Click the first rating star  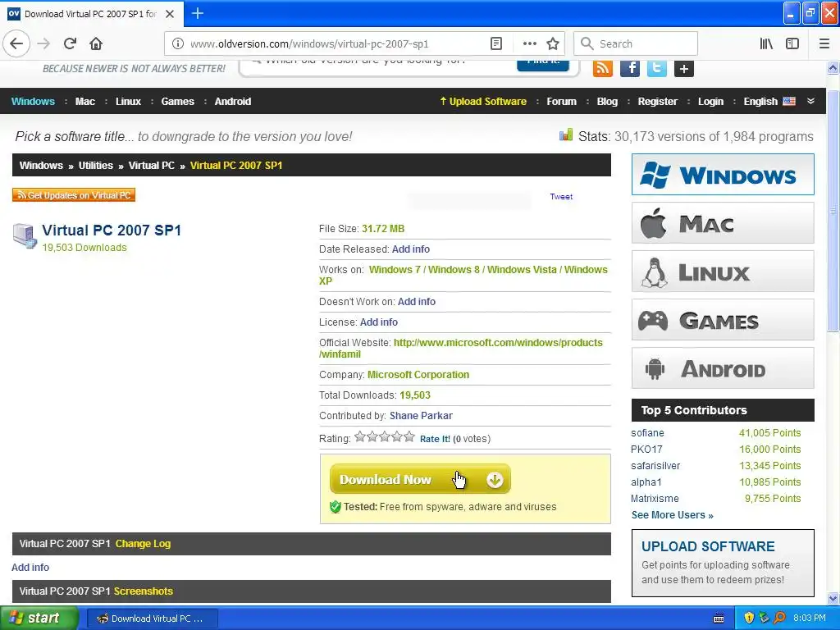[x=360, y=436]
